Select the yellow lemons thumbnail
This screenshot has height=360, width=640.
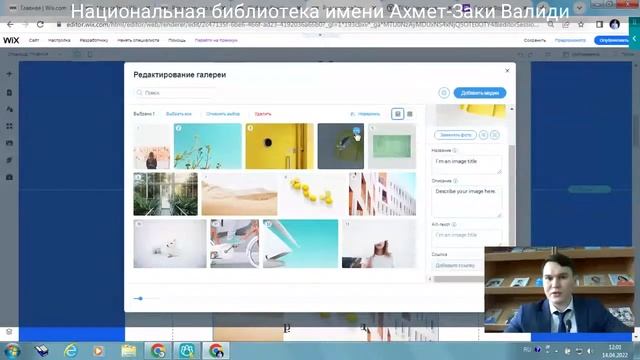pyautogui.click(x=313, y=194)
